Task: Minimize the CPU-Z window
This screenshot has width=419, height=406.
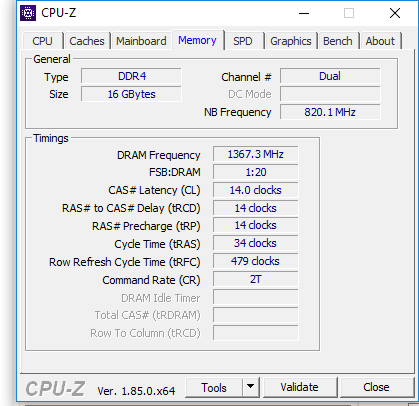Action: tap(304, 13)
